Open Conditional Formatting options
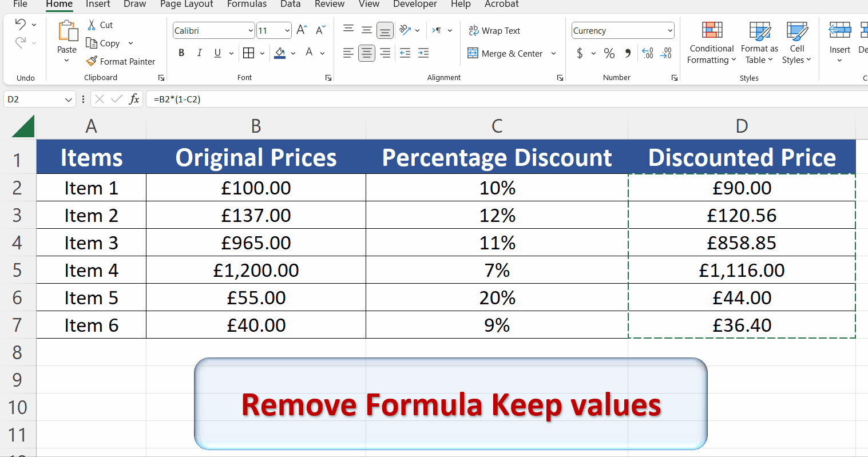Image resolution: width=868 pixels, height=457 pixels. (711, 43)
